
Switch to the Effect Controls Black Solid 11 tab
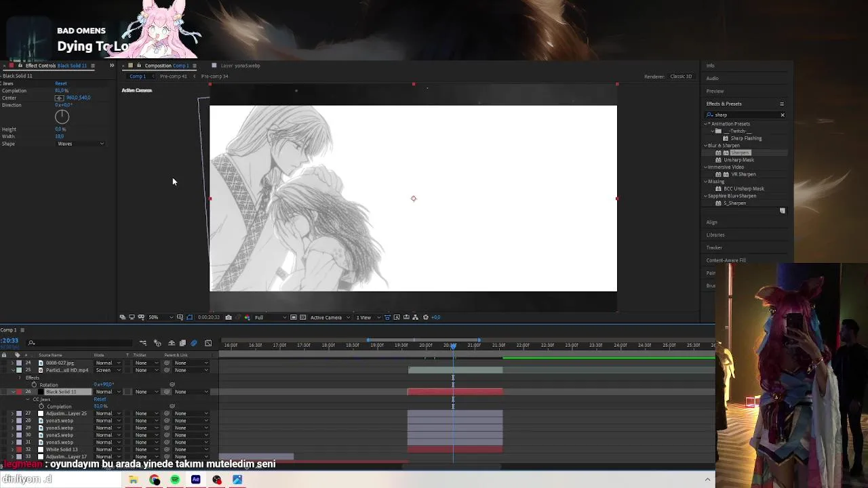[x=56, y=66]
